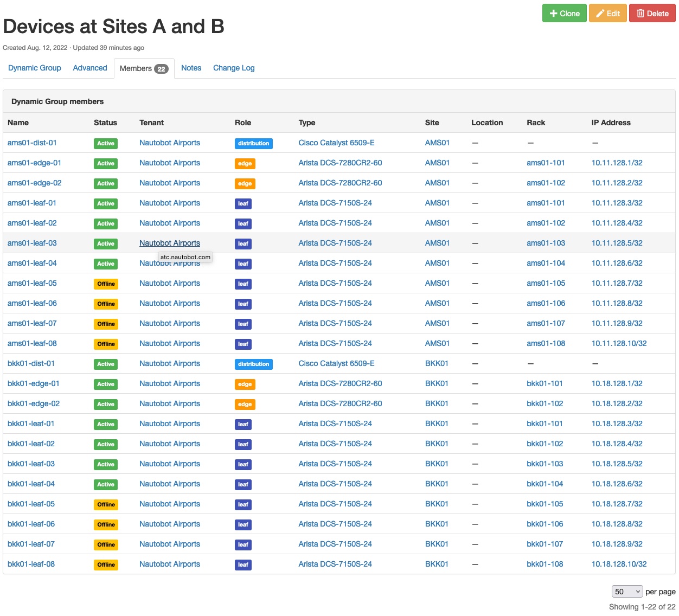Open the per page count dropdown
679x616 pixels.
[x=627, y=592]
